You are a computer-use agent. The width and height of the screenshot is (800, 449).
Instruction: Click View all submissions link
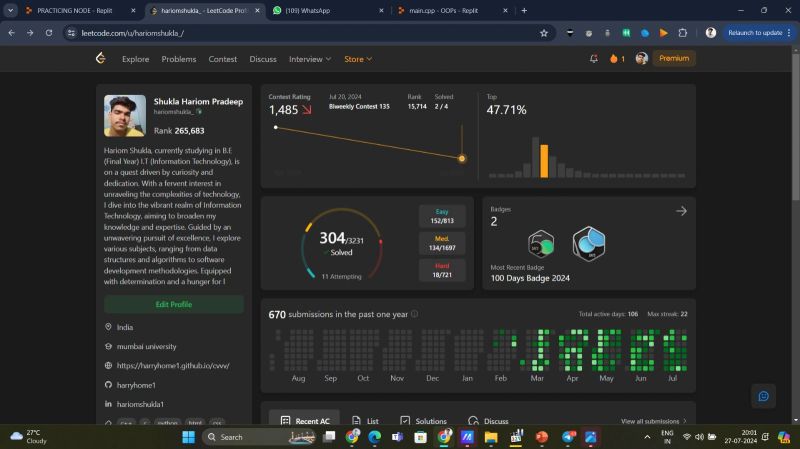(654, 421)
